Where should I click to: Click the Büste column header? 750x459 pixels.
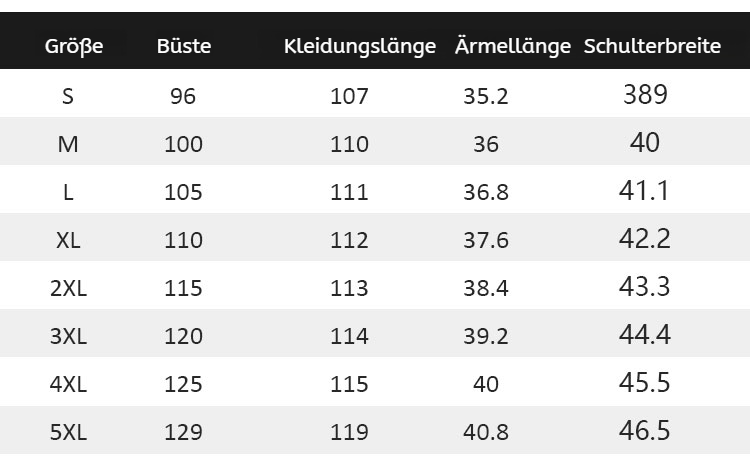184,46
